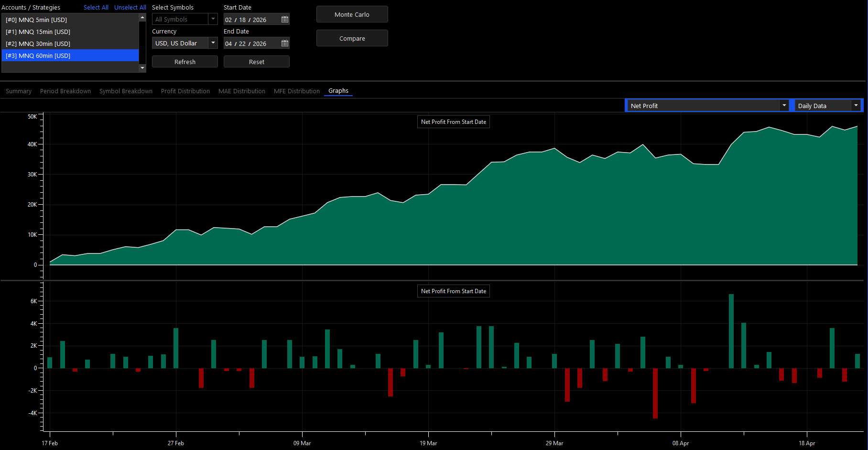Screen dimensions: 868x450
Task: Click the accounts list scroll-up arrow
Action: point(142,17)
